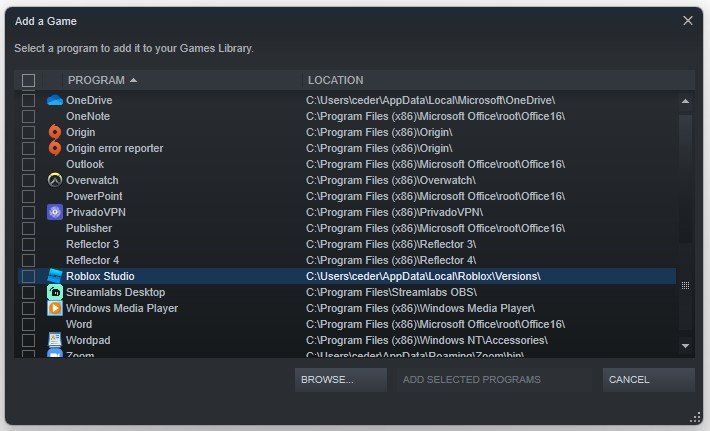Viewport: 710px width, 431px height.
Task: Check the Publisher checkbox
Action: coord(29,228)
